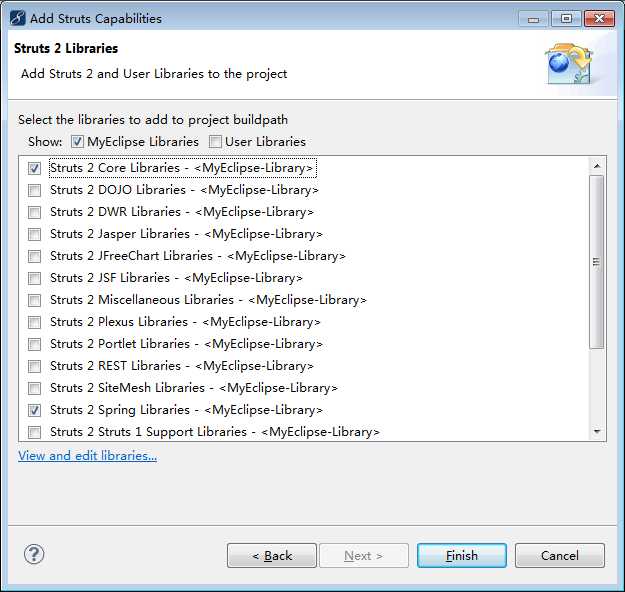Check Struts 2 Struts 1 Support checkbox

pyautogui.click(x=34, y=432)
